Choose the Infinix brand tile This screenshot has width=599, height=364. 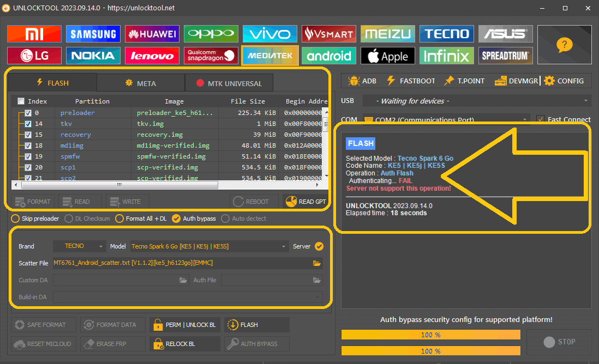point(447,56)
